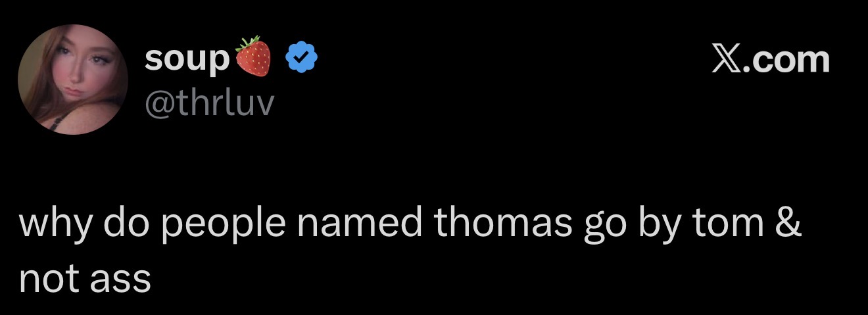Click the word "named" in the tweet

coord(359,224)
